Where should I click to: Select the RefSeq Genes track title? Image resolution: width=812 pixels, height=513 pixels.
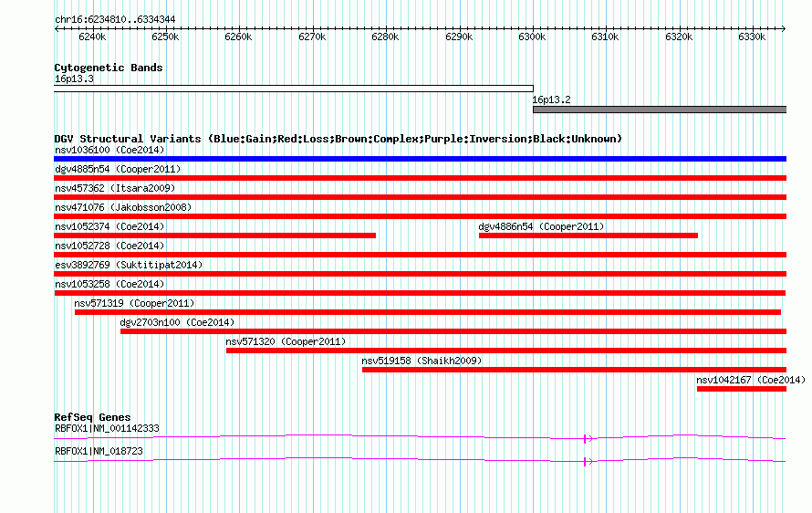(92, 417)
